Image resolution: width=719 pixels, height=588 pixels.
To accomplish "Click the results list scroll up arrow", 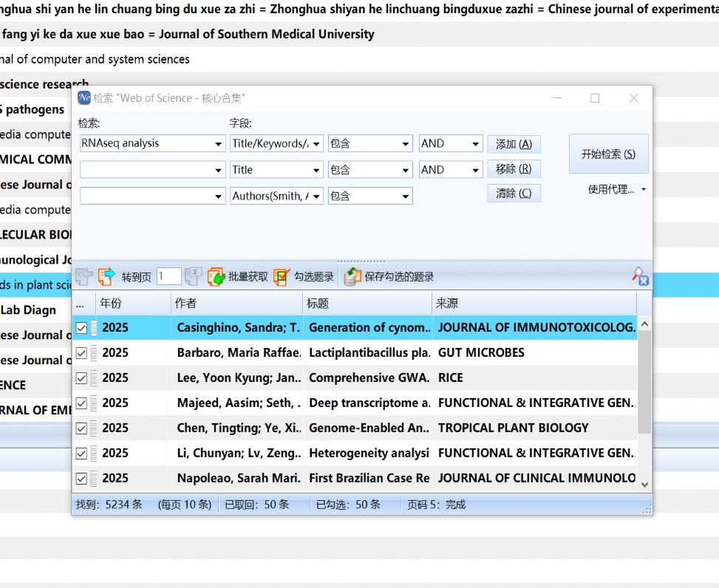I will [x=644, y=324].
